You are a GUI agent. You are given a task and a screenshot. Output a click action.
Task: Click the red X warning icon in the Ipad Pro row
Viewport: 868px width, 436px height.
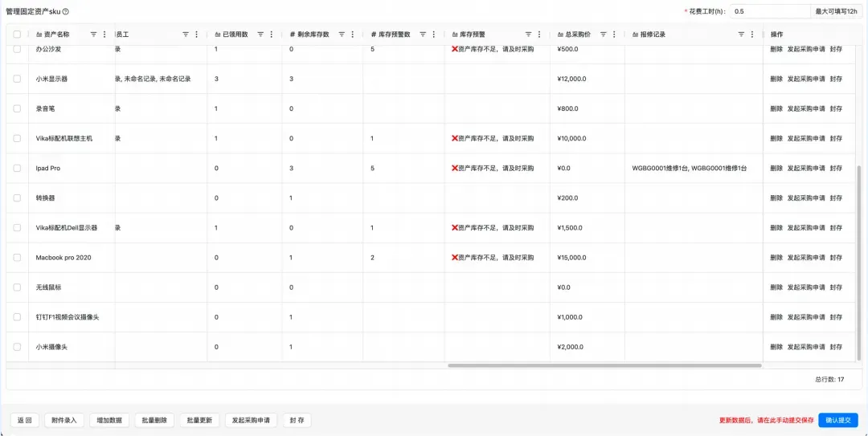click(x=455, y=168)
